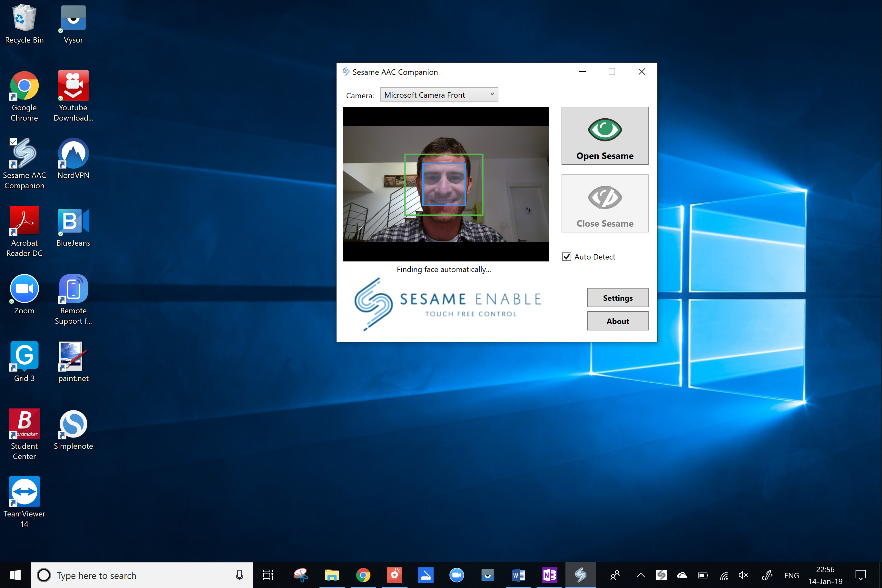The image size is (882, 588).
Task: Click the camera preview video feed
Action: [x=446, y=184]
